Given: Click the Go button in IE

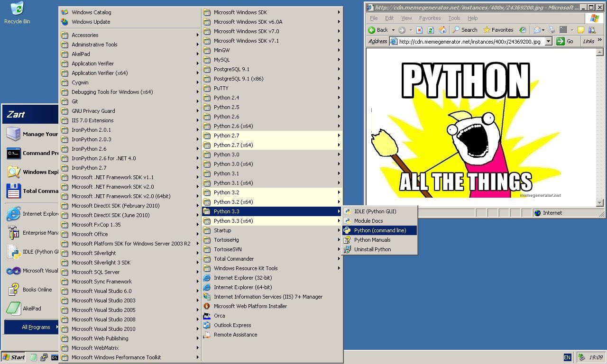Looking at the screenshot, I should coord(565,41).
